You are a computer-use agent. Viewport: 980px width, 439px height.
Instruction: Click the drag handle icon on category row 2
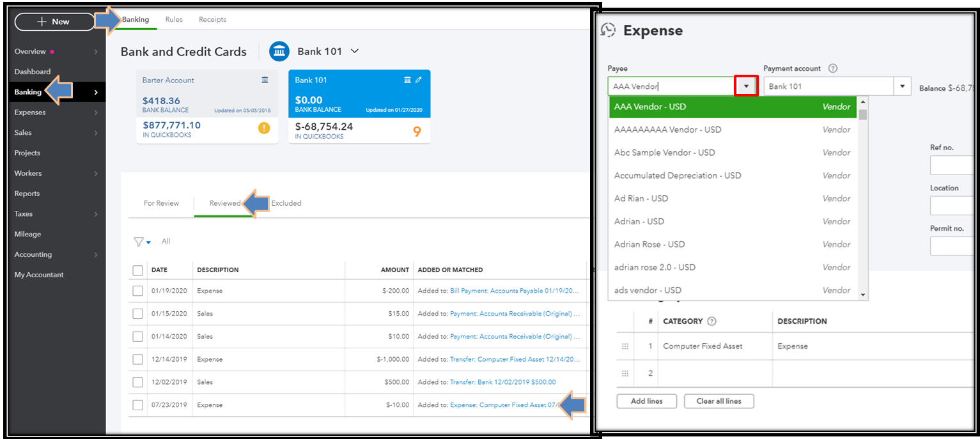[x=625, y=373]
